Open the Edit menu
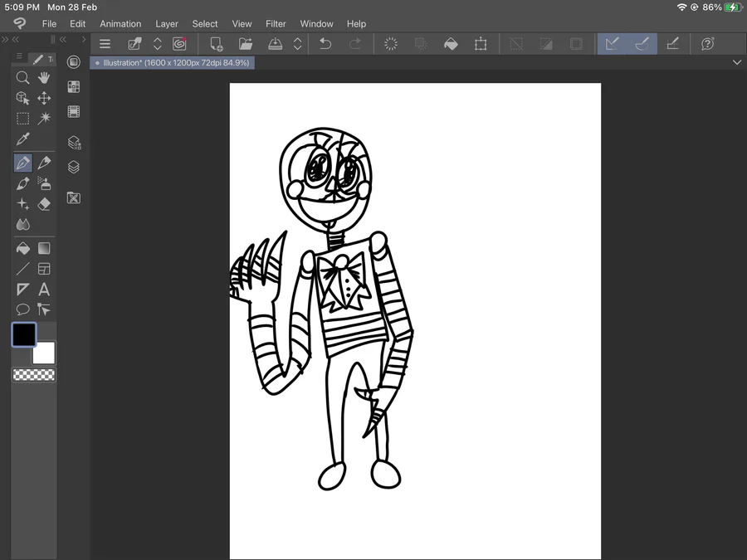Viewport: 747px width, 560px height. [78, 24]
